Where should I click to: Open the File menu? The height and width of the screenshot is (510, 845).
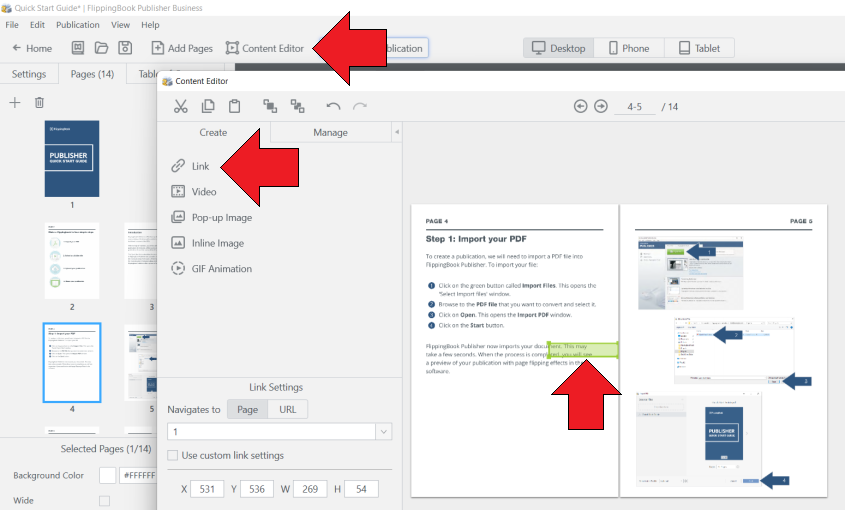[12, 25]
